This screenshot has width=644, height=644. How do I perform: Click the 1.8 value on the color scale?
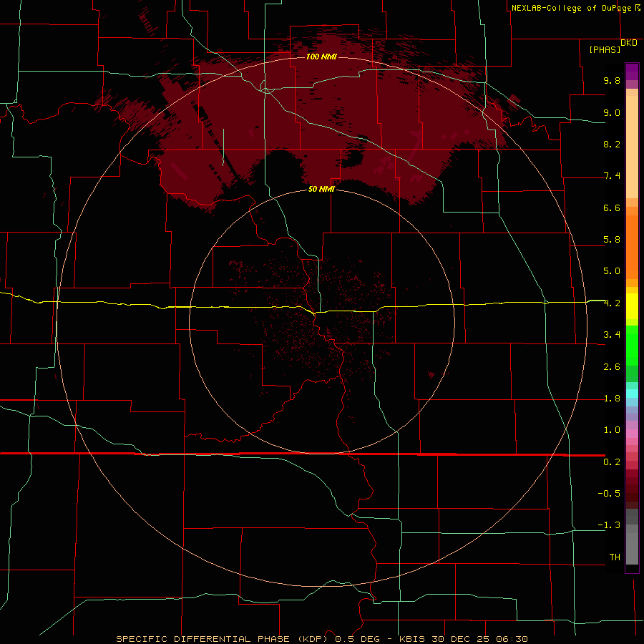612,399
